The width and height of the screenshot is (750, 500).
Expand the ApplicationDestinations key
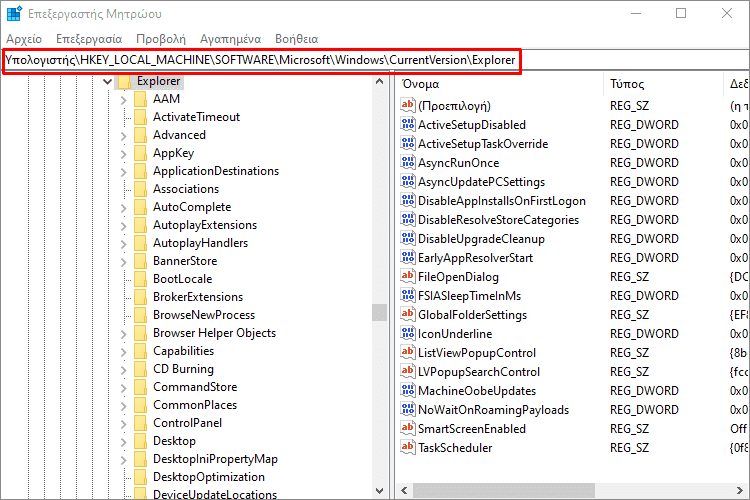coord(124,172)
